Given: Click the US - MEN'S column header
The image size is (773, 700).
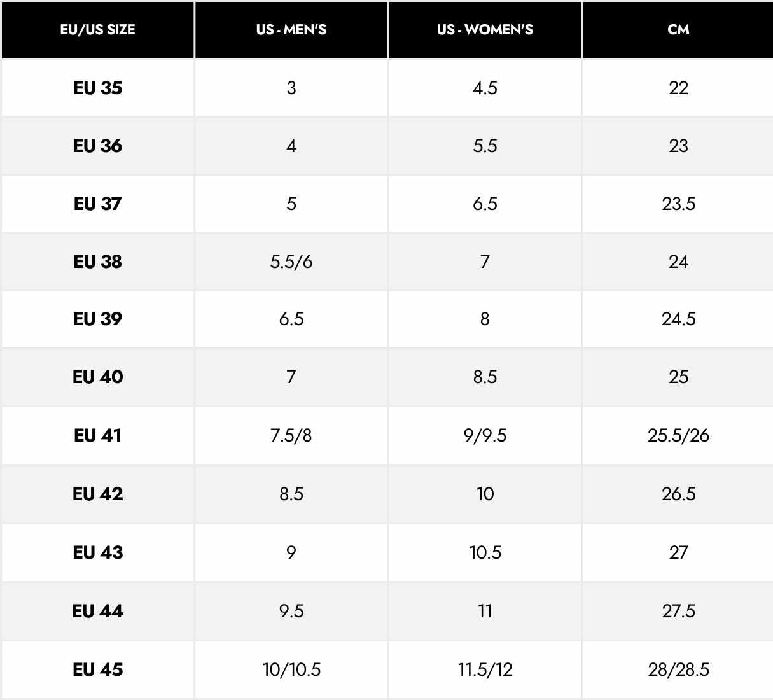Looking at the screenshot, I should (x=291, y=29).
